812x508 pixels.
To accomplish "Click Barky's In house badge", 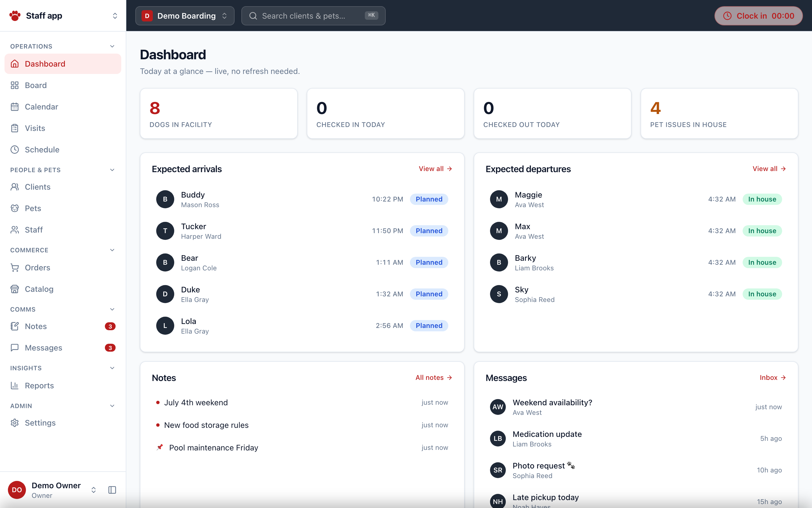I will coord(762,262).
